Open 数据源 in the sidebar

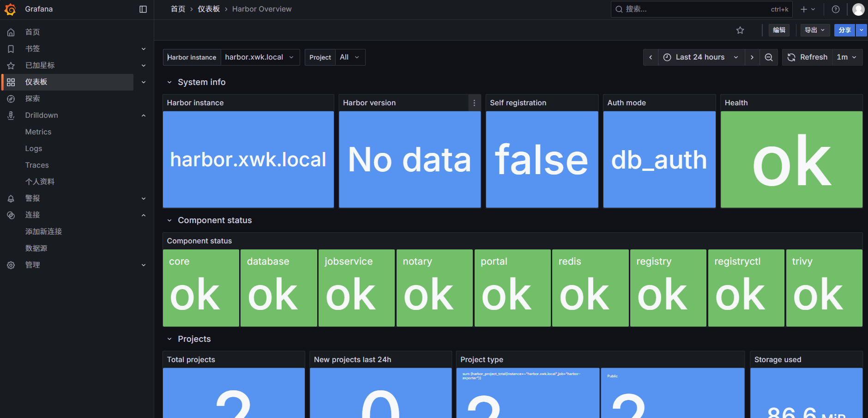pyautogui.click(x=36, y=248)
